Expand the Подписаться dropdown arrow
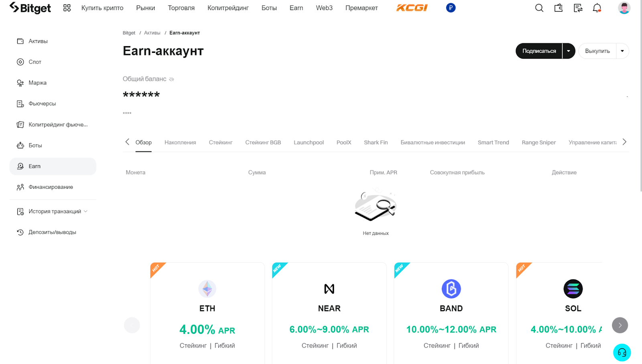Image resolution: width=642 pixels, height=364 pixels. point(569,51)
